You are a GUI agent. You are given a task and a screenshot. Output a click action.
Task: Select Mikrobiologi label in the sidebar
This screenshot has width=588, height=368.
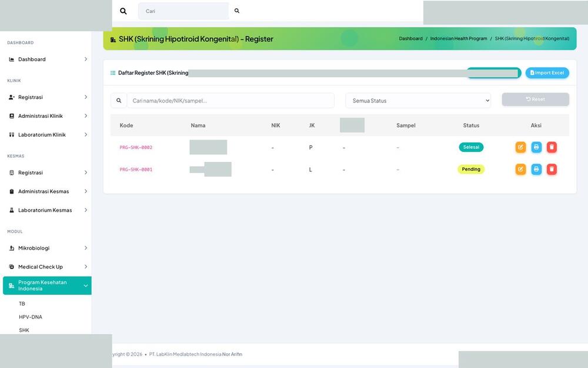(34, 248)
